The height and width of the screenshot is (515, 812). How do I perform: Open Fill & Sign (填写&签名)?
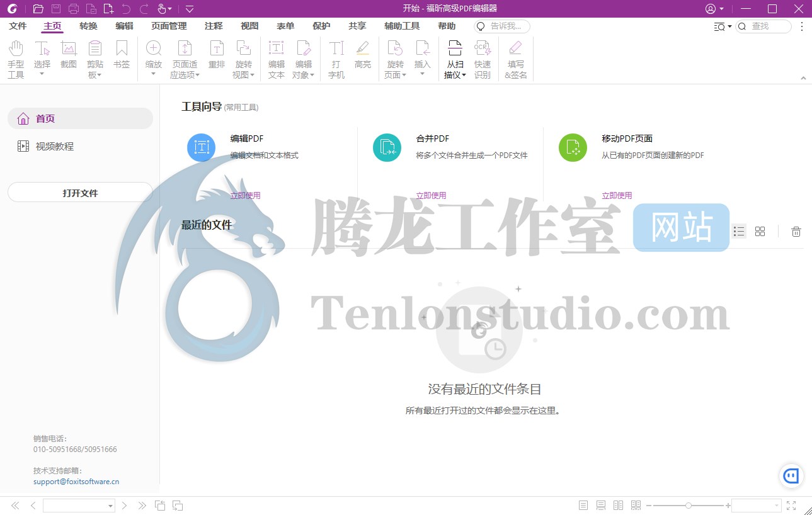[516, 60]
